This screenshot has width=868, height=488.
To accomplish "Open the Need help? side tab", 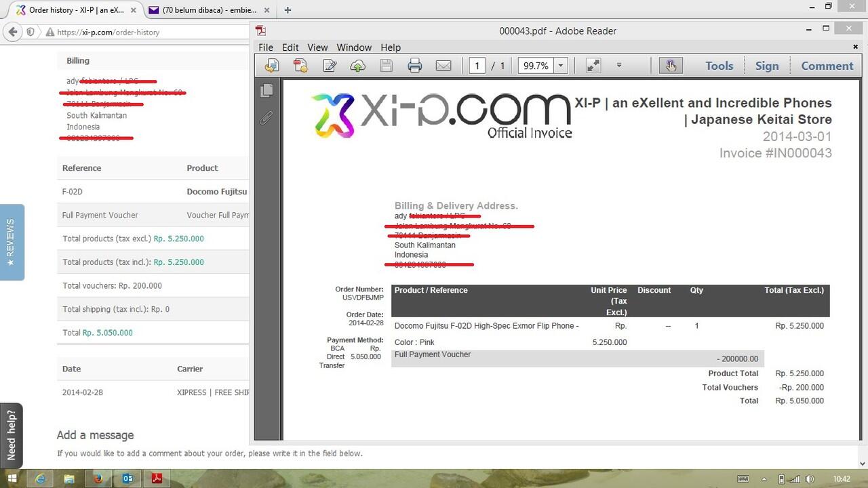I will coord(12,434).
